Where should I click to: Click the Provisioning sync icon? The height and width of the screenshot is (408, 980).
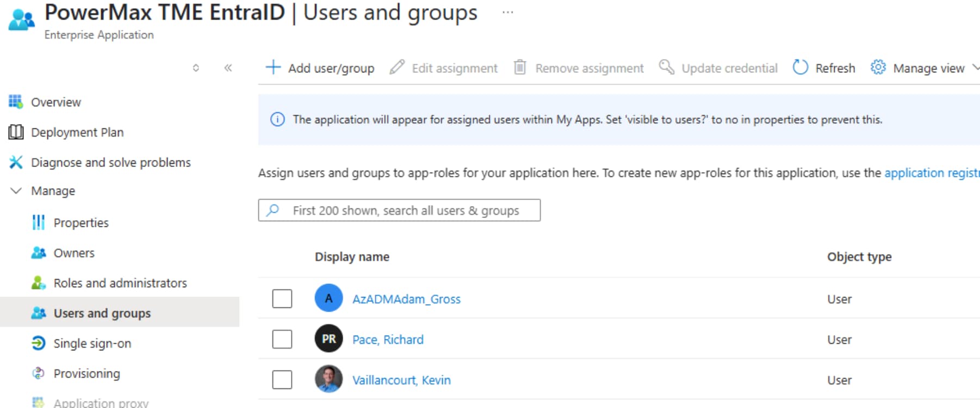pyautogui.click(x=39, y=373)
